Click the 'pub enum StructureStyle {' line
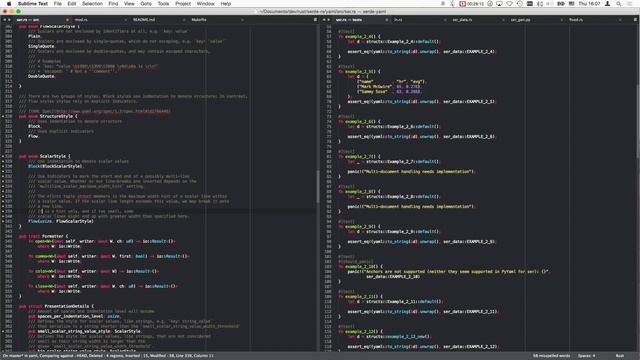 click(x=48, y=116)
